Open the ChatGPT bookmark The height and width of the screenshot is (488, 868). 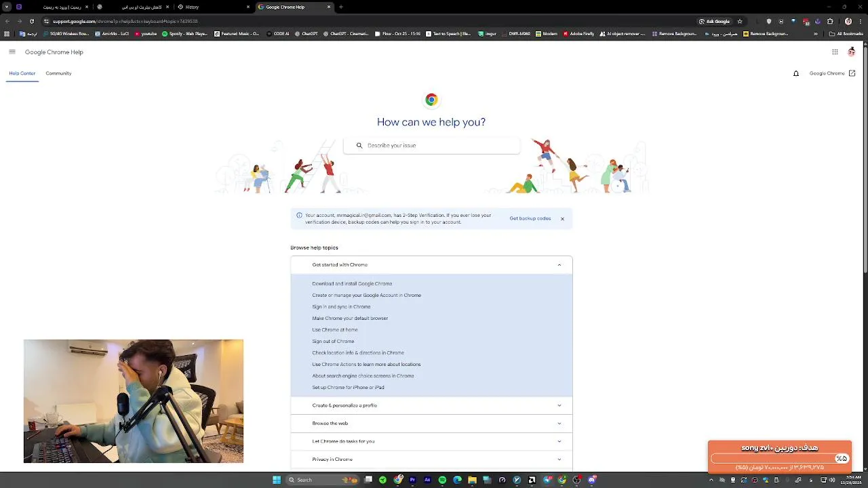pyautogui.click(x=307, y=33)
